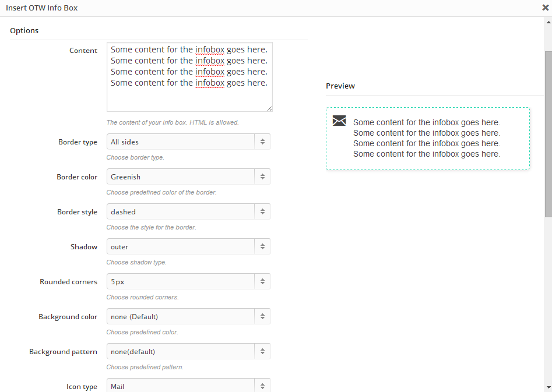Click the scrollbar down arrow
The image size is (552, 392).
(x=549, y=387)
